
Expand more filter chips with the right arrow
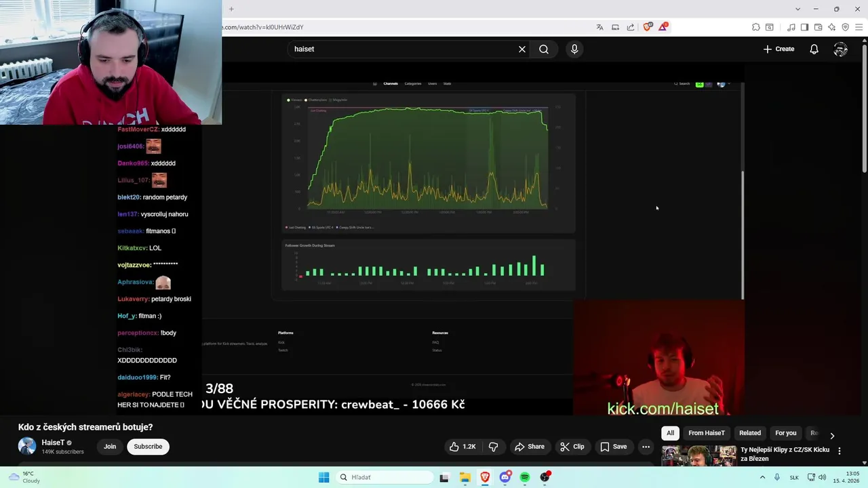coord(832,435)
